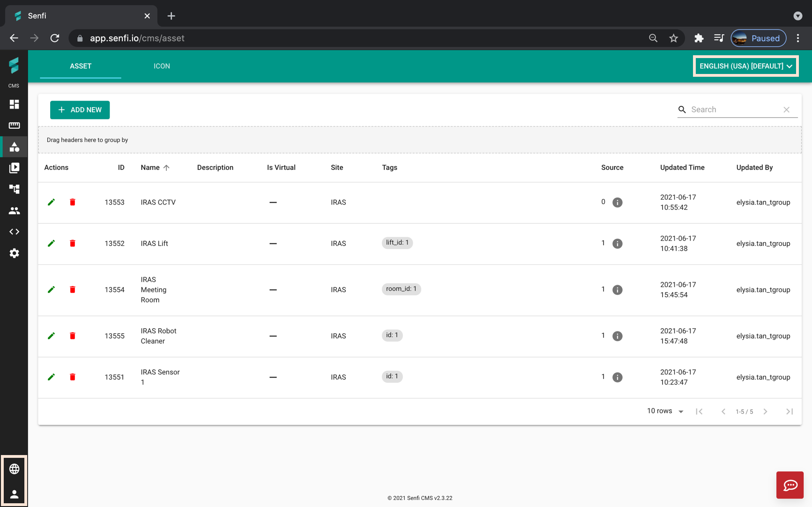Click the lift_id: 1 tag chip

point(397,242)
